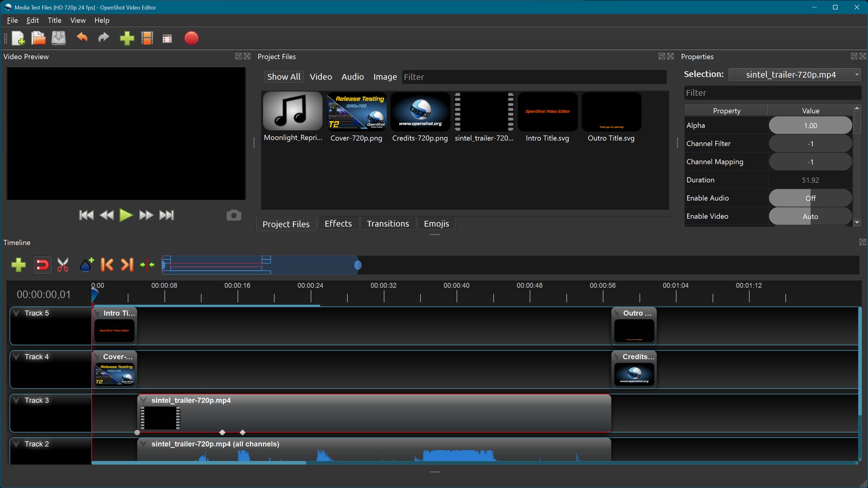Expand the Track 5 dropdown arrow

[x=16, y=313]
